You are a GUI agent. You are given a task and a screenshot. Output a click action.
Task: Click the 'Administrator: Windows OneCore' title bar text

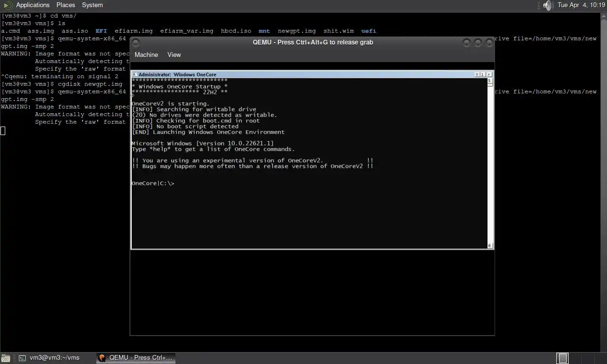(177, 74)
